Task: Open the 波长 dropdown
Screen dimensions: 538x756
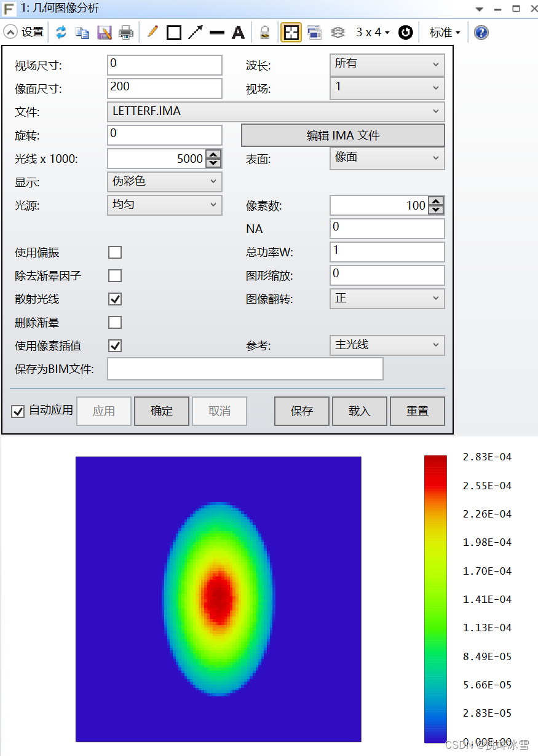Action: coord(387,65)
